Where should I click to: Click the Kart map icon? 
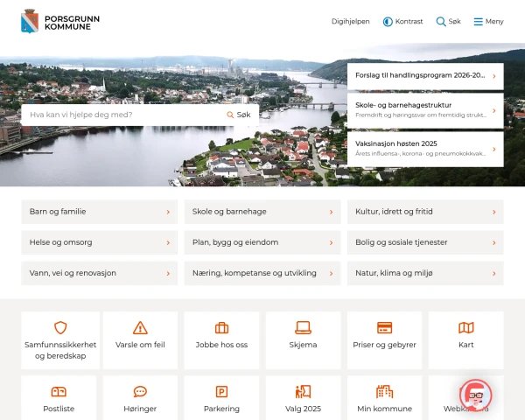465,328
